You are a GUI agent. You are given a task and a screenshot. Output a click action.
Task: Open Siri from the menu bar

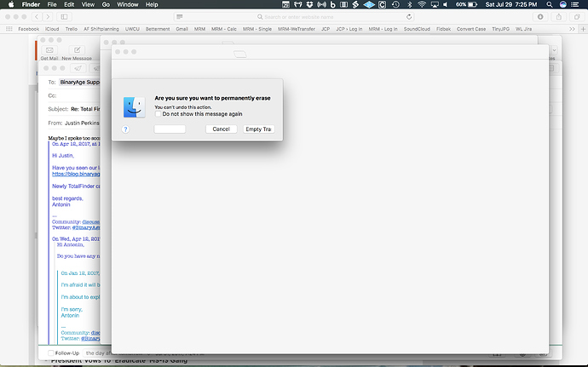pos(563,4)
